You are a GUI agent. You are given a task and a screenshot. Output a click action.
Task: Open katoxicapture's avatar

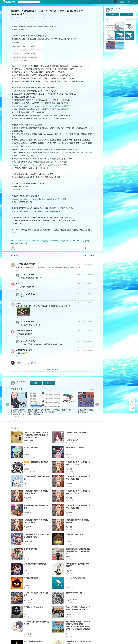click(x=13, y=304)
